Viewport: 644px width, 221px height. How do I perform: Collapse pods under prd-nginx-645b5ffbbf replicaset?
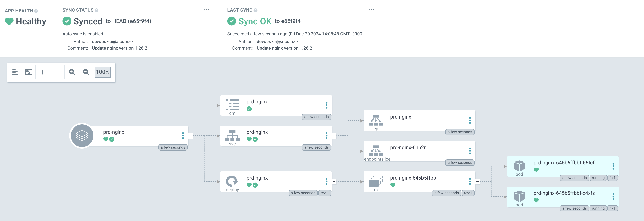click(478, 182)
